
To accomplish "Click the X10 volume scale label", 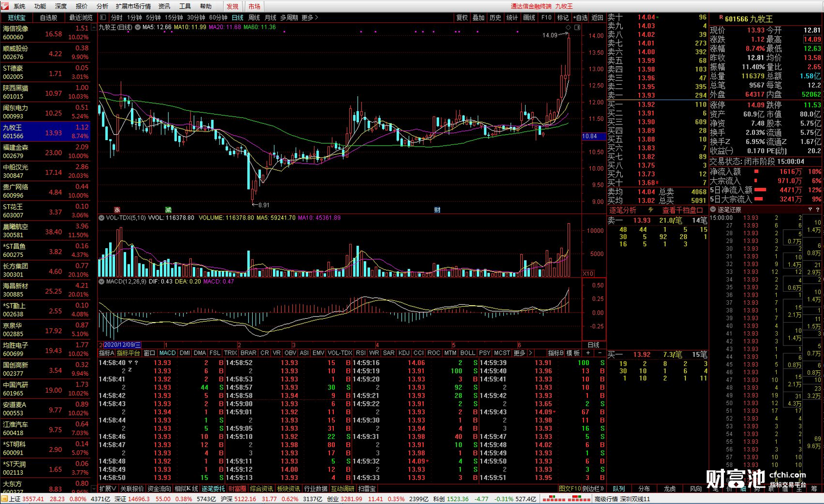I will 588,274.
